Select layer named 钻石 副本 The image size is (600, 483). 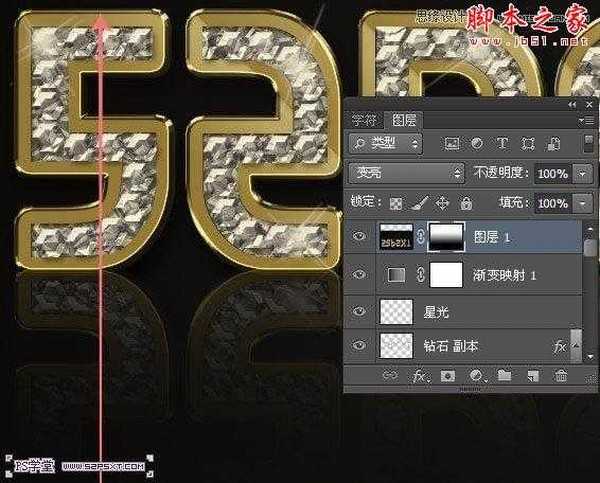(x=450, y=346)
